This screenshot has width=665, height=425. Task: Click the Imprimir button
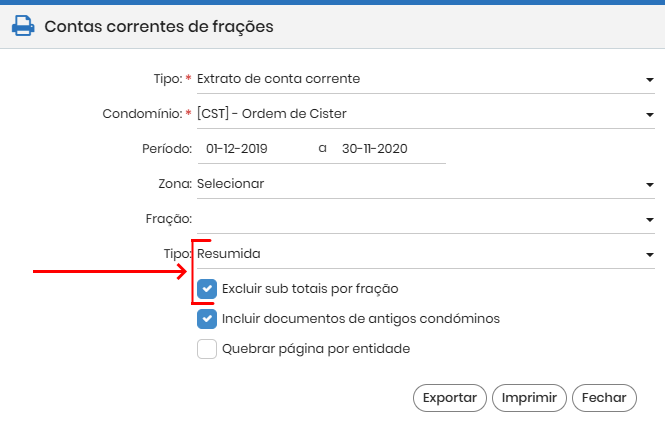point(529,398)
